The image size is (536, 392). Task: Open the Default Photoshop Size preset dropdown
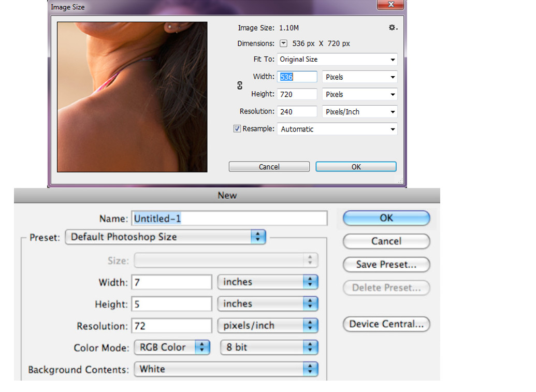(165, 237)
